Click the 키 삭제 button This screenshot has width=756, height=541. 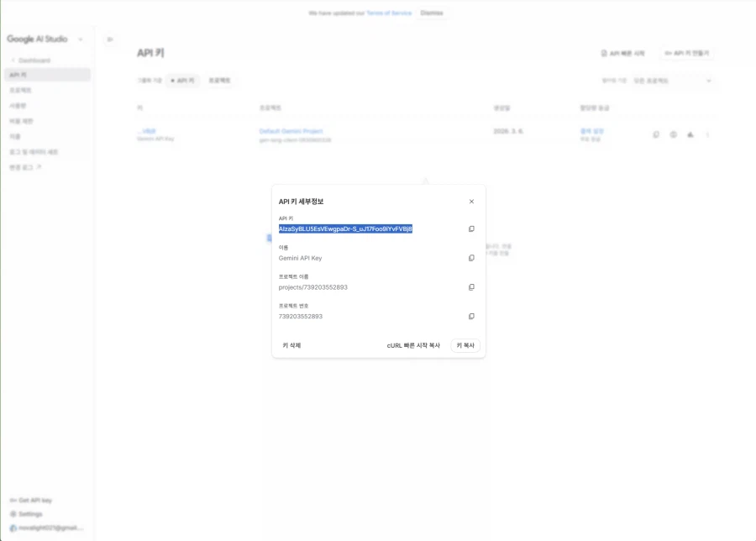pyautogui.click(x=291, y=344)
